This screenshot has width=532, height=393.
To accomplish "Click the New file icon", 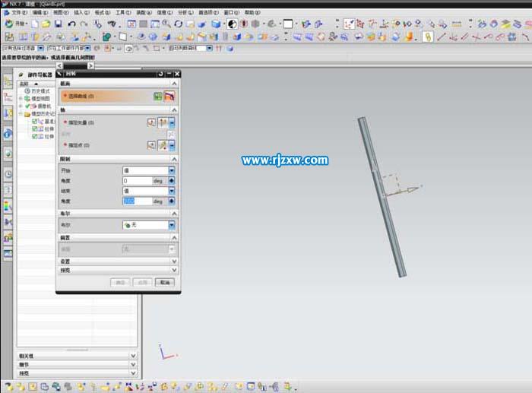I will coord(34,24).
